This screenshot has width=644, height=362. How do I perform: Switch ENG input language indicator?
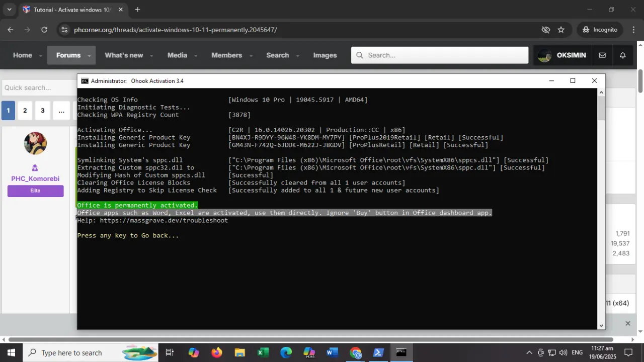577,352
